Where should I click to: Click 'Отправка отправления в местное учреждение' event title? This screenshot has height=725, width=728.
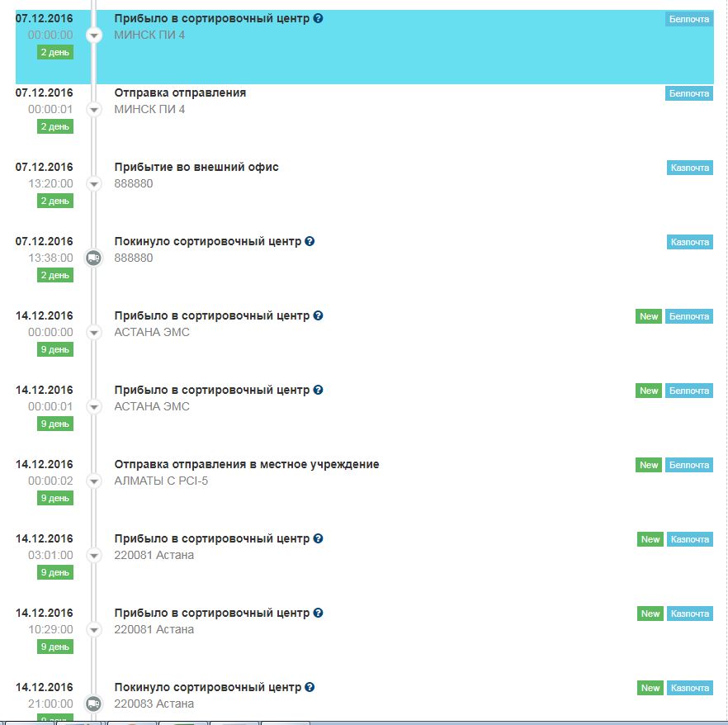tap(246, 464)
